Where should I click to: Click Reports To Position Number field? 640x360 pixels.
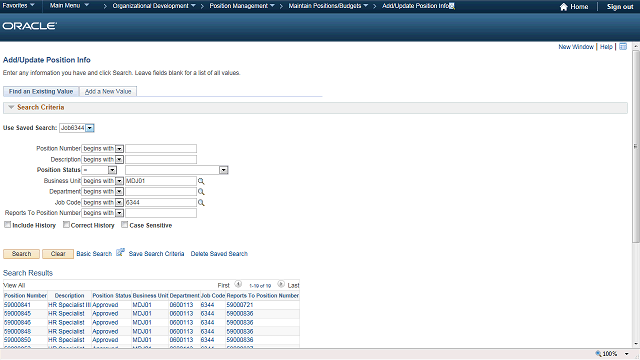[161, 213]
